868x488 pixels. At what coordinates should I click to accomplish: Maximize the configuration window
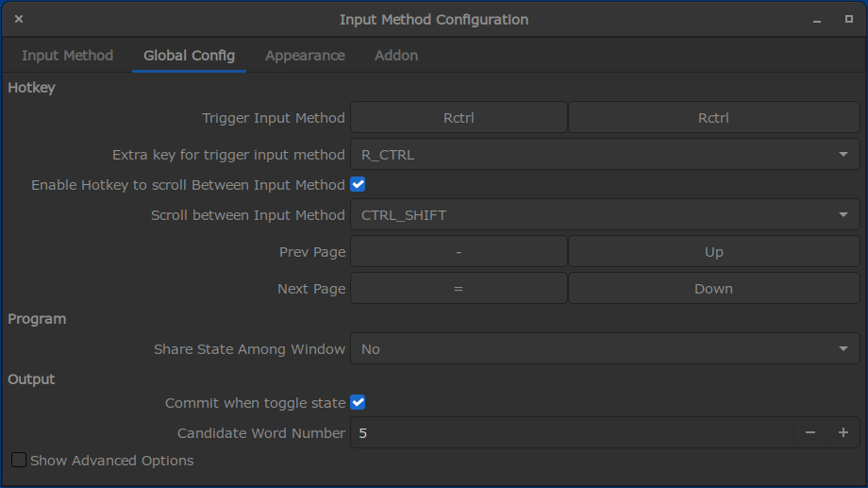(x=848, y=20)
